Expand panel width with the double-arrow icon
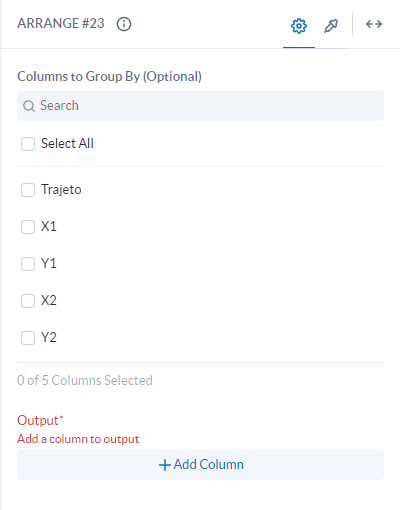 [374, 24]
